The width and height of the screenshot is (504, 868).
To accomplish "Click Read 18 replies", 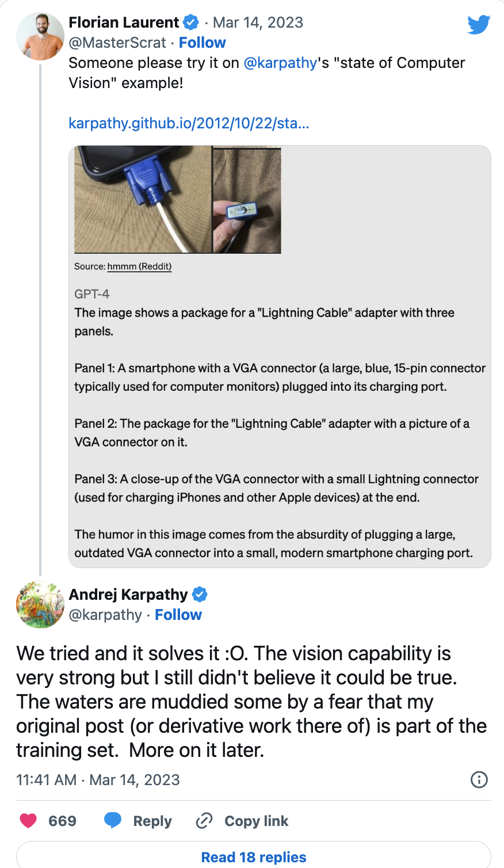I will [x=254, y=857].
